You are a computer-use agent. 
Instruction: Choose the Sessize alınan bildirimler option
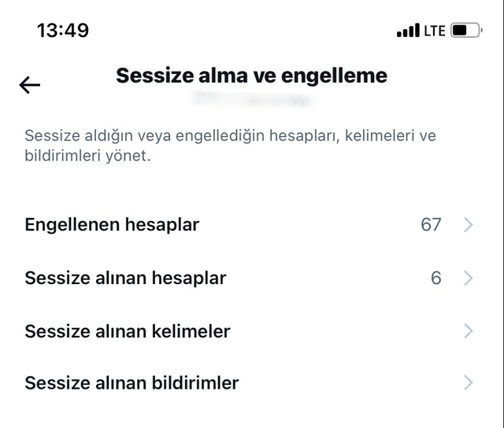[132, 384]
